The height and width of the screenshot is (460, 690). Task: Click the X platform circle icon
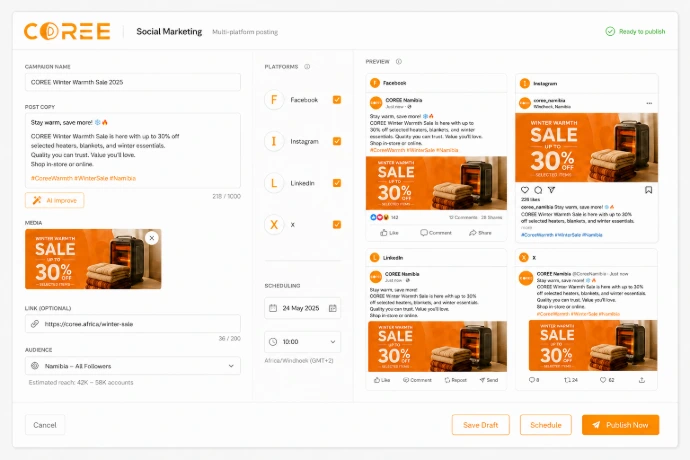coord(274,224)
